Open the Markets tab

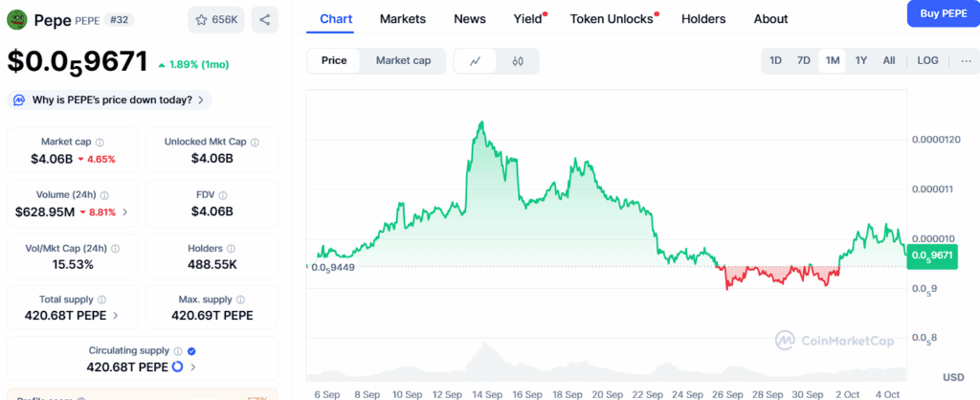point(403,19)
